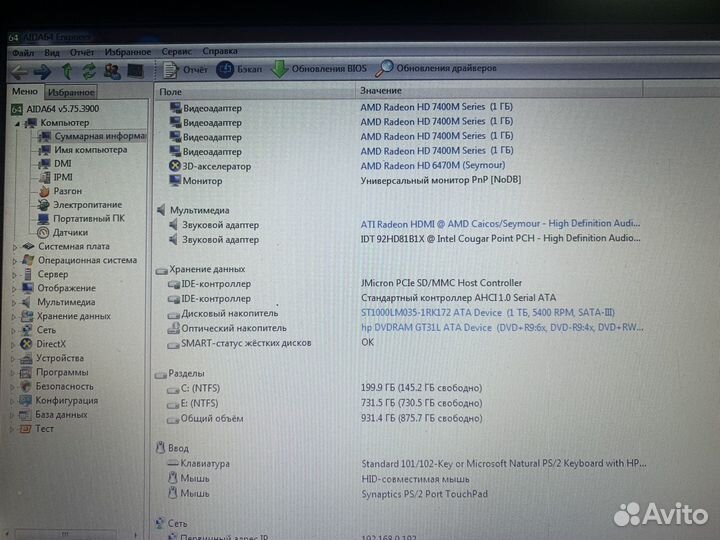720x540 pixels.
Task: Go back with the left arrow toolbar icon
Action: click(x=20, y=72)
